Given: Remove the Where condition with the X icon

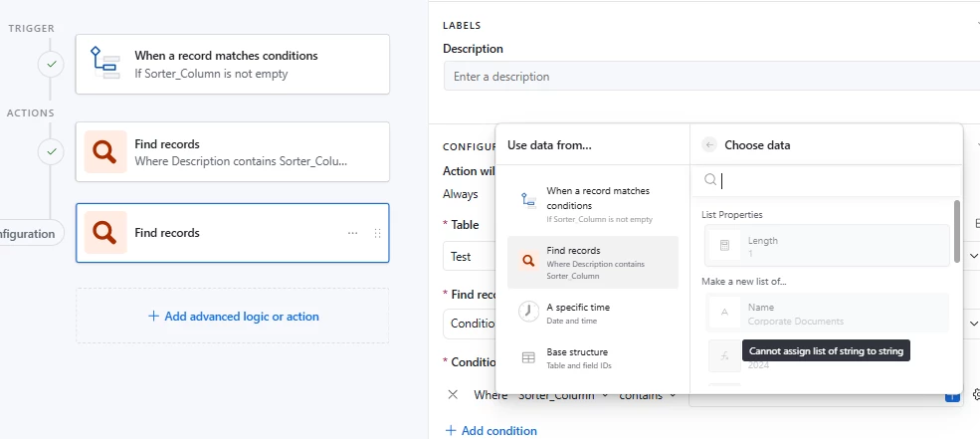Looking at the screenshot, I should pyautogui.click(x=453, y=395).
